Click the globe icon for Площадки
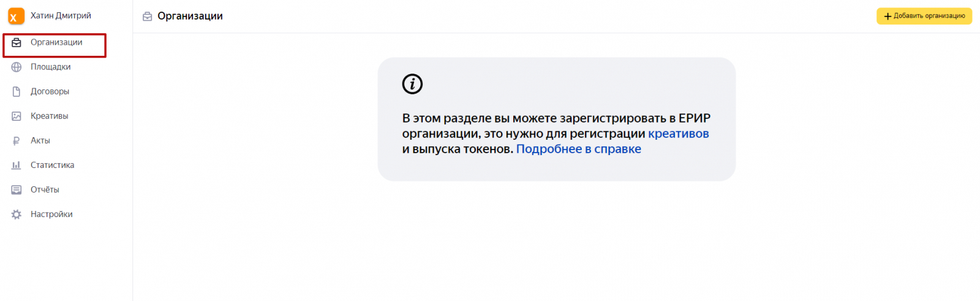980x301 pixels. [x=17, y=67]
